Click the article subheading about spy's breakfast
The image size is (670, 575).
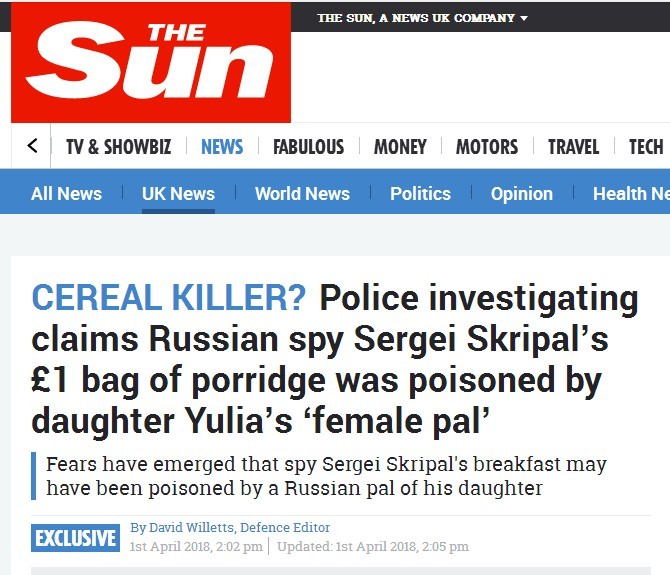pos(326,477)
